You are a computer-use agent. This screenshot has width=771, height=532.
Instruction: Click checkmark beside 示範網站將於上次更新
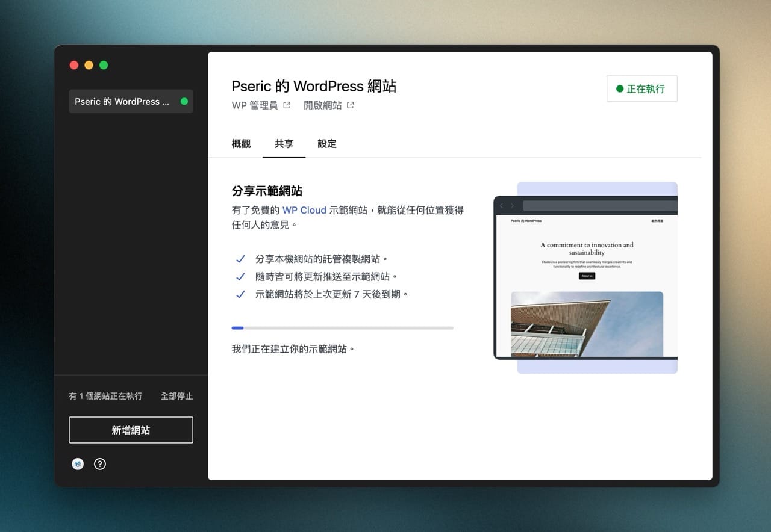(x=240, y=294)
